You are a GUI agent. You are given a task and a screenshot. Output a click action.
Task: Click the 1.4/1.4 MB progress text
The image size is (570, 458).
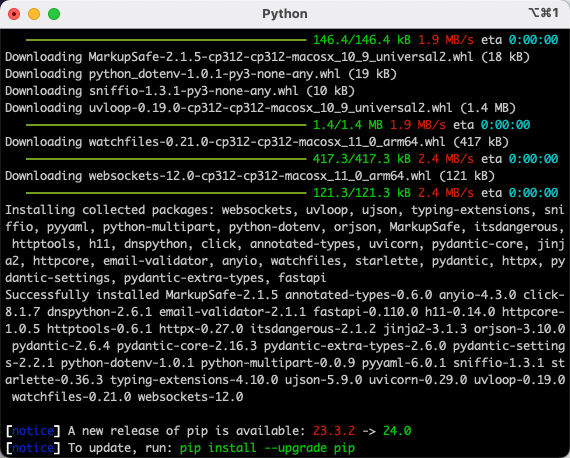pos(348,125)
